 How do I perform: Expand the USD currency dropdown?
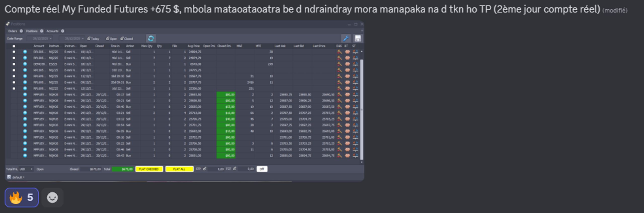(x=26, y=169)
